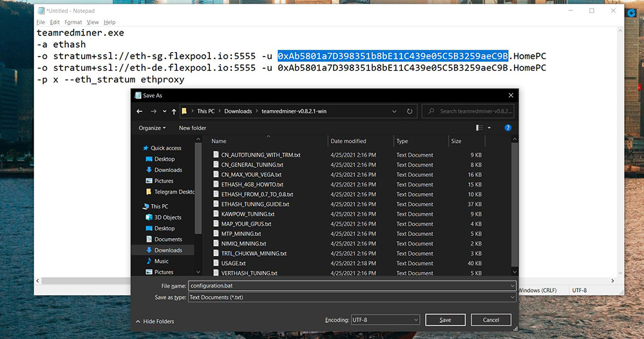Open the view options dropdown arrow
The width and height of the screenshot is (644, 339).
(x=489, y=128)
